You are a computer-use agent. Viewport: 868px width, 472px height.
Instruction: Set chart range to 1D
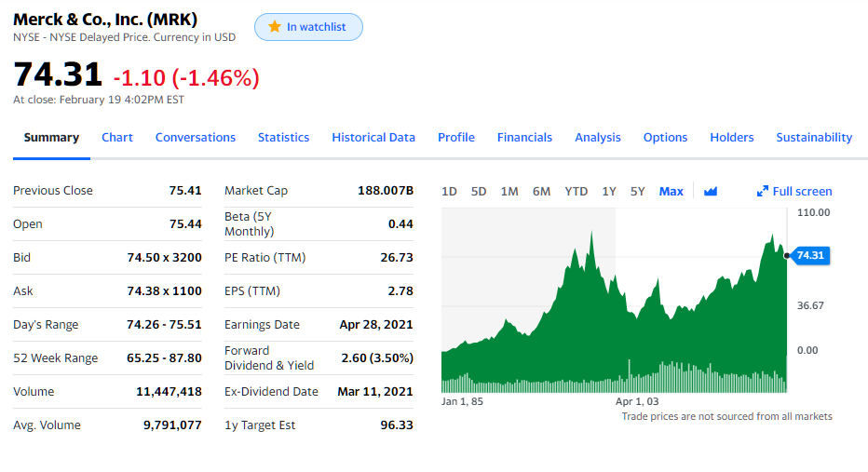(449, 192)
